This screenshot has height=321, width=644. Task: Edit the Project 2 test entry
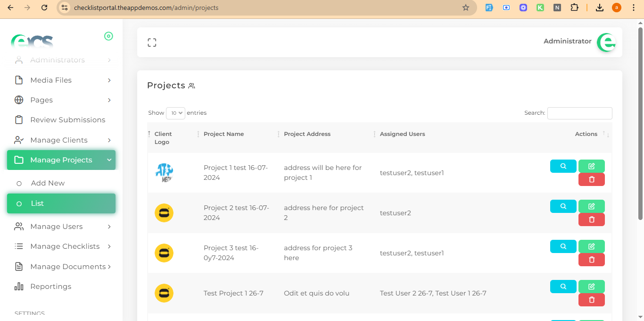tap(591, 206)
